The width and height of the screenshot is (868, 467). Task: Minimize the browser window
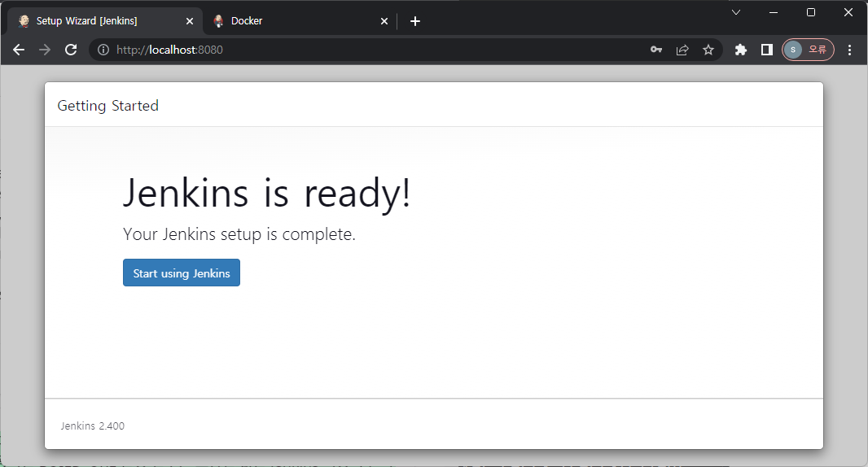coord(774,12)
